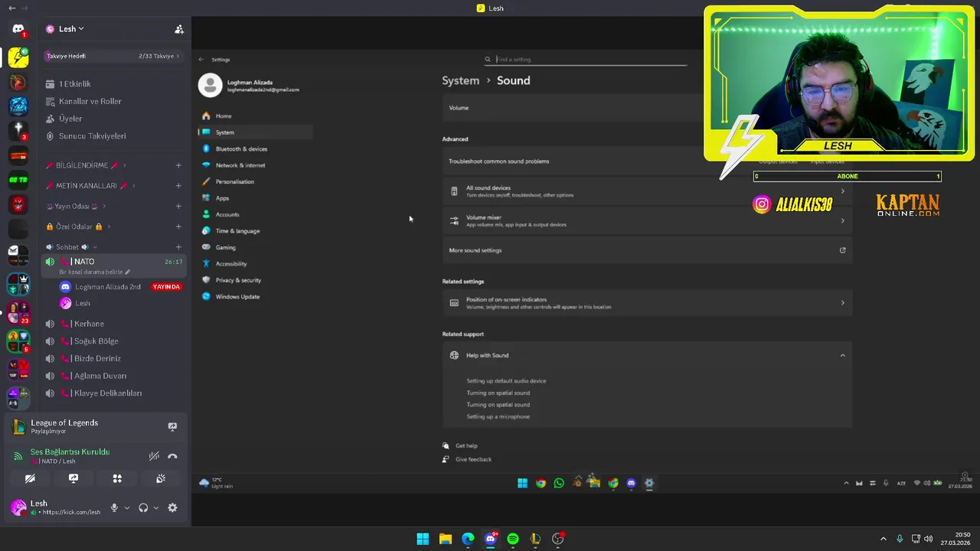Expand the Yayın Odası category
The width and height of the screenshot is (980, 551).
point(76,207)
